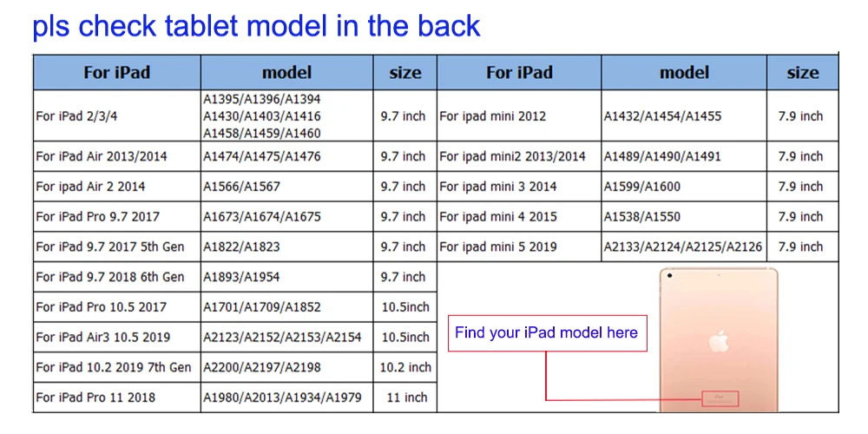
Task: Click model cell 'A1489/A1490/A1491'
Action: tap(684, 156)
